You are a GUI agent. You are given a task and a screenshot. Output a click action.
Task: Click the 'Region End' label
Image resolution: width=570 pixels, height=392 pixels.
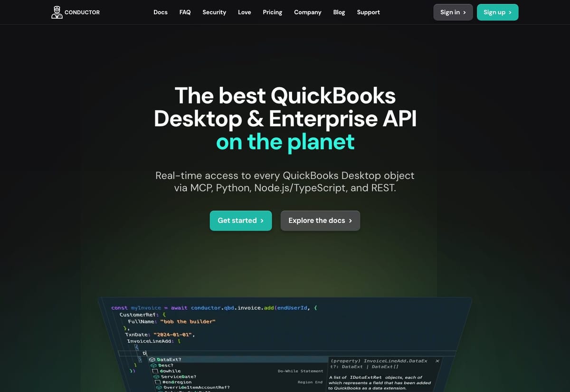tap(310, 382)
